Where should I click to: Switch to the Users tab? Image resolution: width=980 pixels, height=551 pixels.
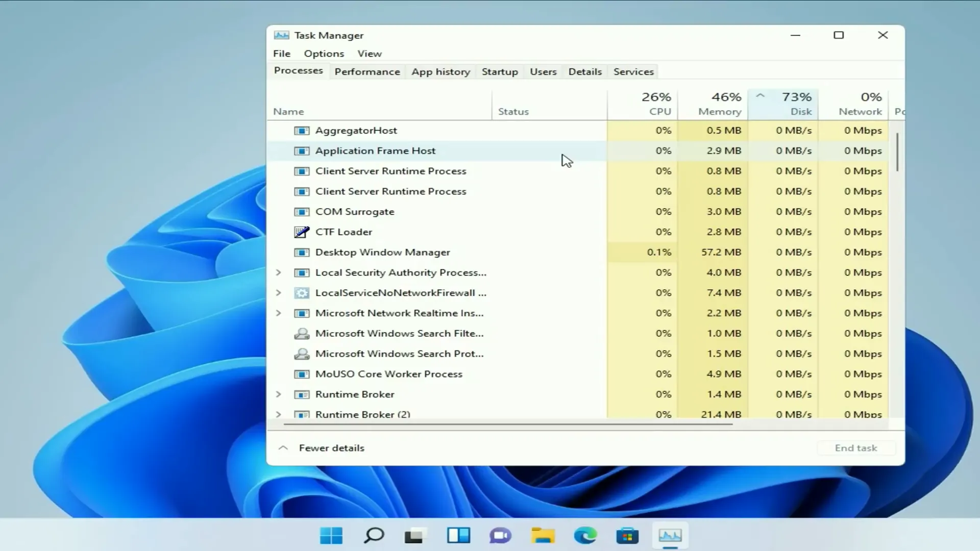543,72
